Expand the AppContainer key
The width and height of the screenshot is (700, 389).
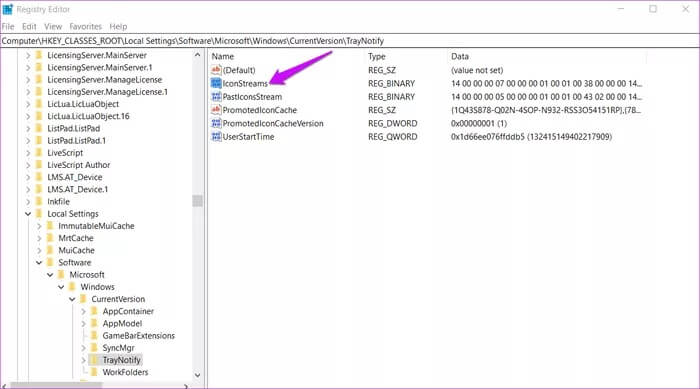tap(83, 311)
